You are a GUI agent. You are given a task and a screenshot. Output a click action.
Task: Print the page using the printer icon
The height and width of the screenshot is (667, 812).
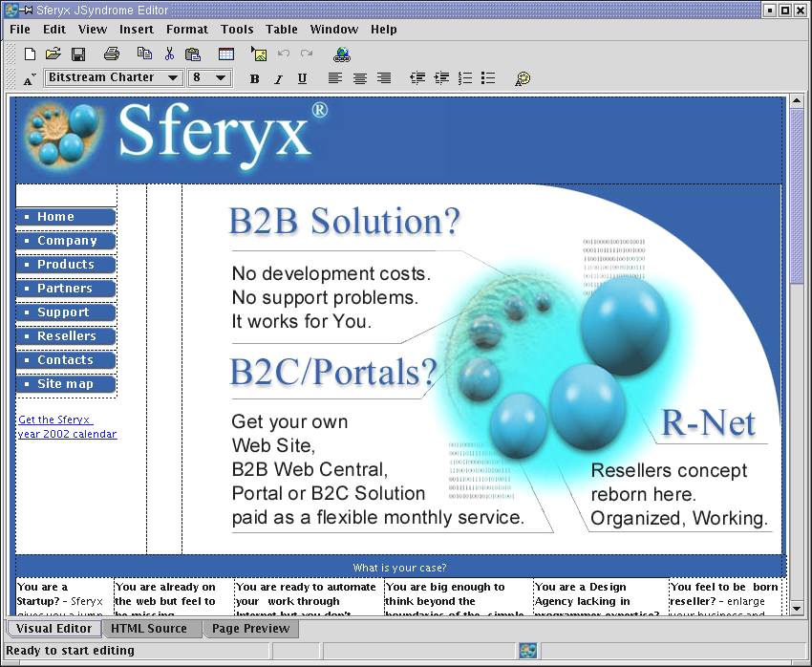112,54
